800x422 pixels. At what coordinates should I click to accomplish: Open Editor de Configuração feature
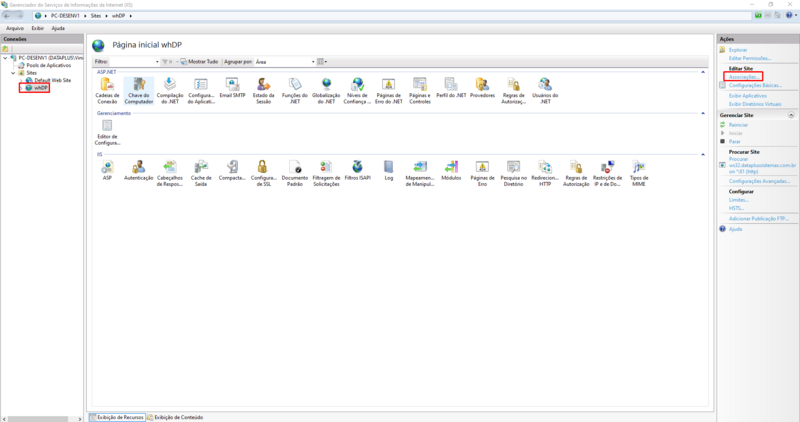click(x=107, y=132)
